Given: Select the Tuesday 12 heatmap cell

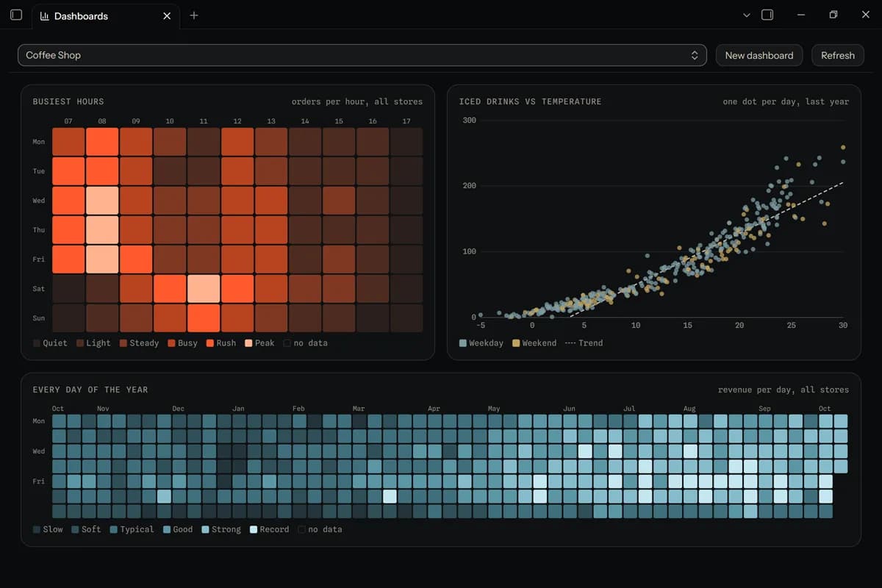Looking at the screenshot, I should pos(237,171).
